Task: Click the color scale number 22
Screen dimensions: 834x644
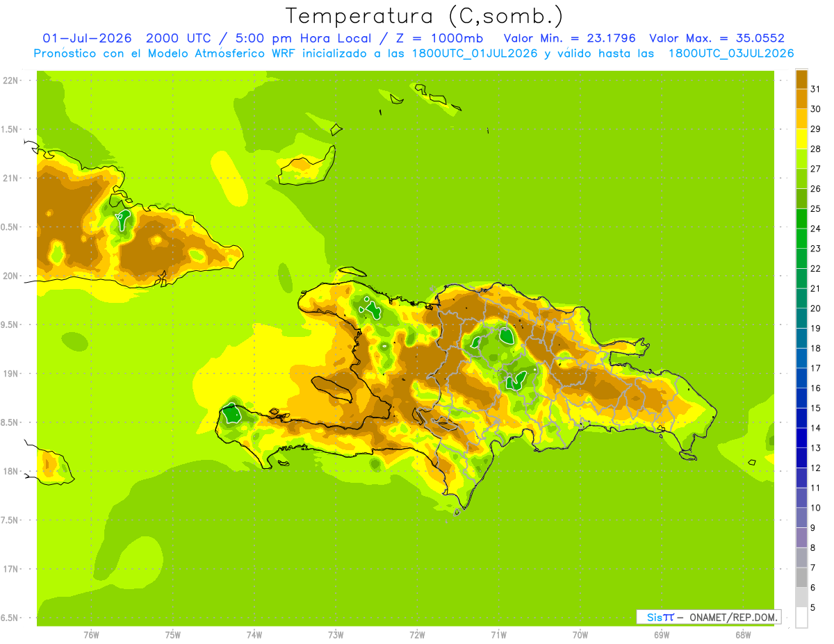Action: 816,268
